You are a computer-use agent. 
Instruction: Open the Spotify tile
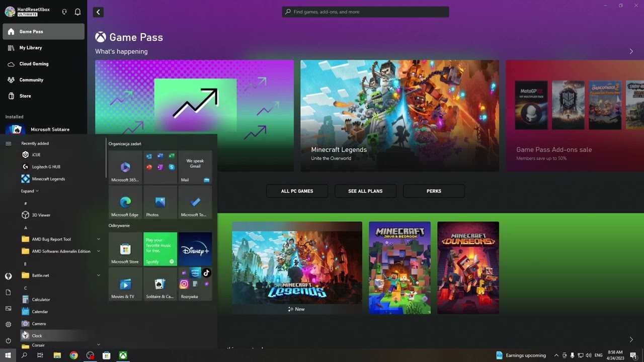click(160, 249)
